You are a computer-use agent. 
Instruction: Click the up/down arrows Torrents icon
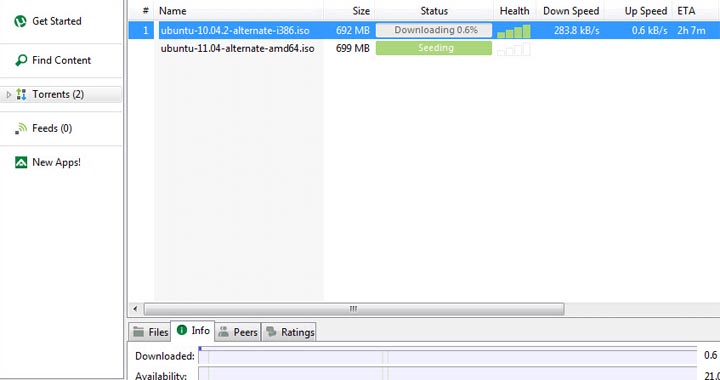tap(21, 95)
